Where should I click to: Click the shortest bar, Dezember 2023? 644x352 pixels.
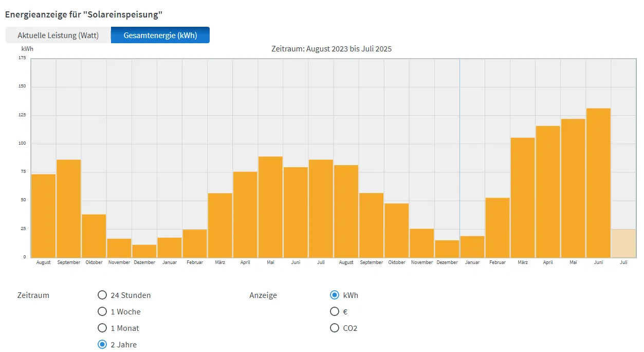pos(144,251)
